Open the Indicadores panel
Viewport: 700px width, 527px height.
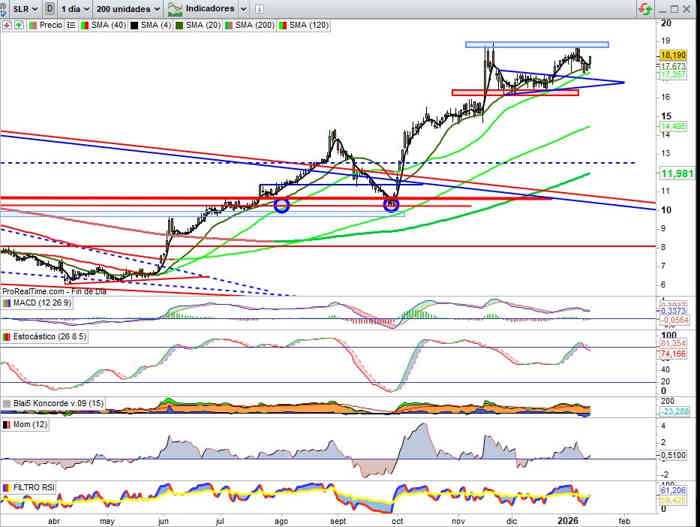point(213,8)
